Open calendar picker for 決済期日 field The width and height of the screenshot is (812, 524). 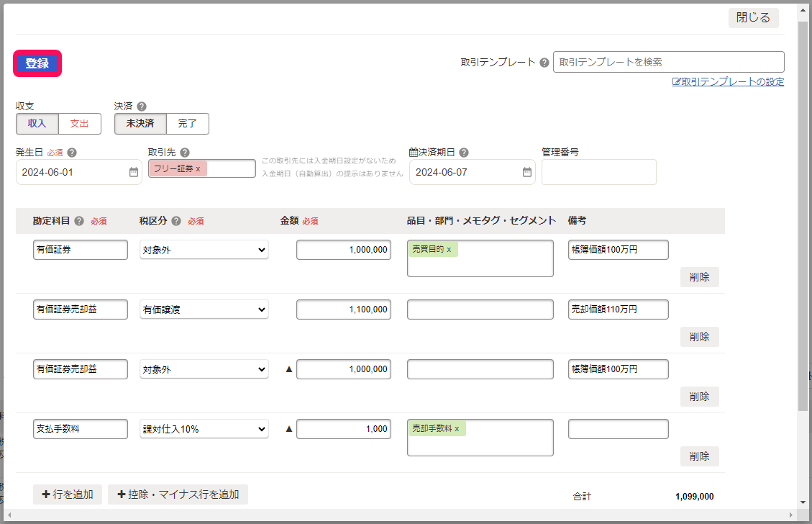[527, 172]
